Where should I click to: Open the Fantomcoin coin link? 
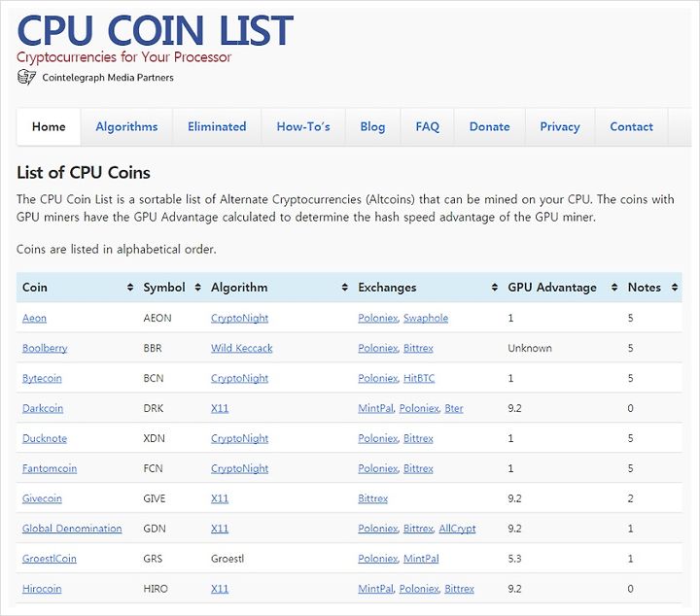[x=50, y=468]
